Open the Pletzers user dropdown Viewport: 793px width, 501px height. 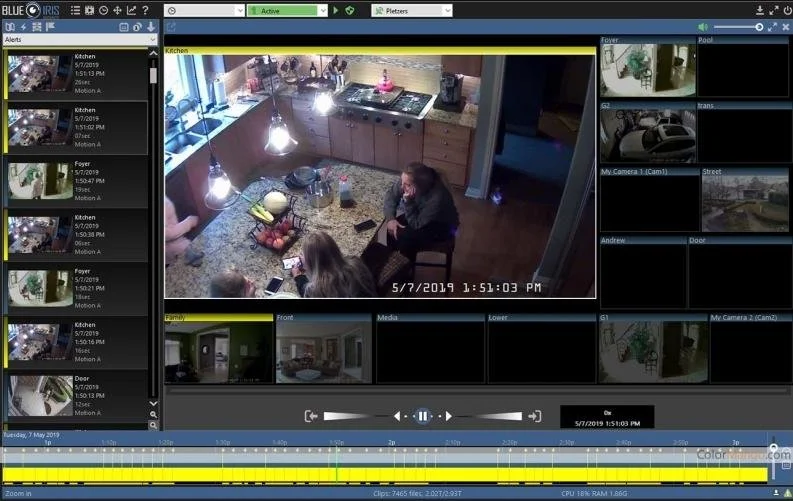click(412, 11)
